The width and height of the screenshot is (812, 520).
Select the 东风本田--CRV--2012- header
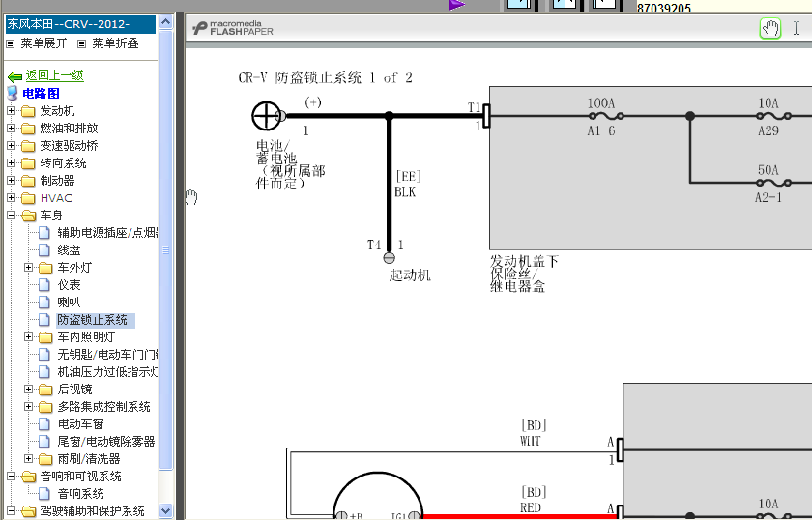click(x=80, y=24)
